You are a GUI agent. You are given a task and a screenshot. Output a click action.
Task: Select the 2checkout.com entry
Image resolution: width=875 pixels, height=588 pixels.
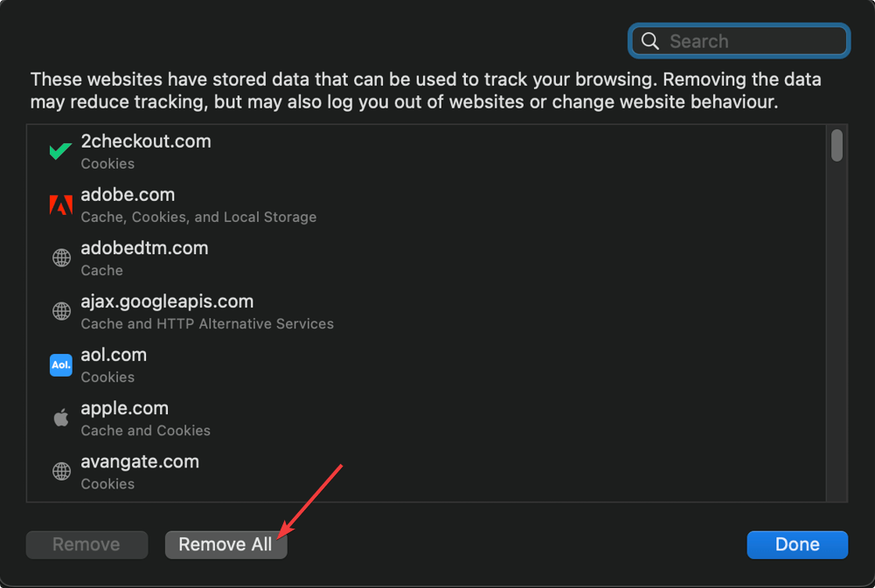tap(427, 151)
